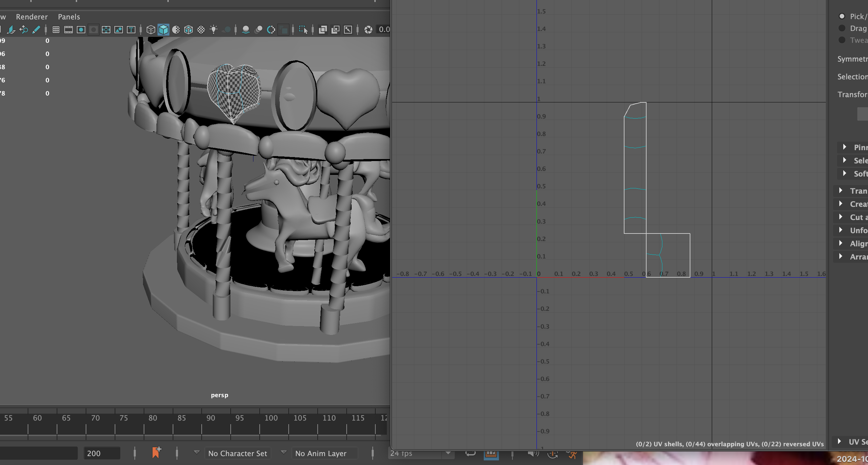Toggle the safe title icon
The width and height of the screenshot is (868, 465).
pyautogui.click(x=131, y=30)
